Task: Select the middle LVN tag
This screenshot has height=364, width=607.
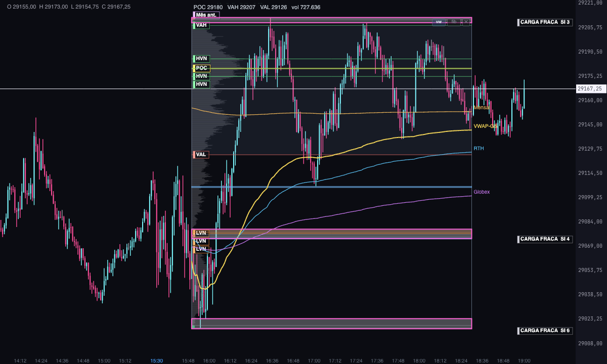Action: (x=201, y=241)
